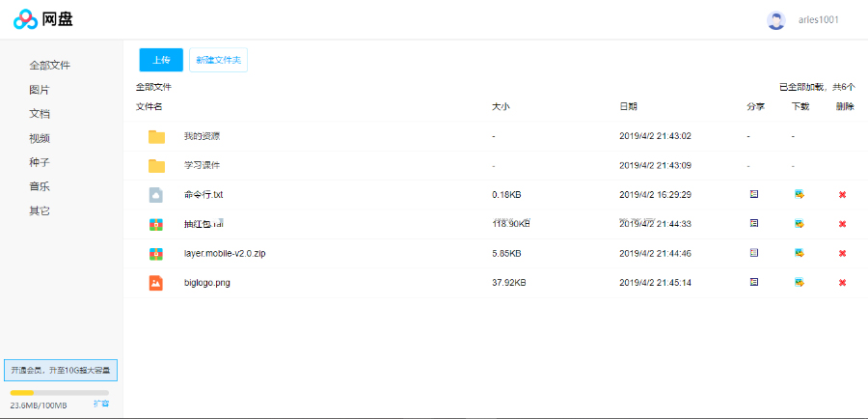
Task: Click the 命令行.txt file icon
Action: point(156,195)
